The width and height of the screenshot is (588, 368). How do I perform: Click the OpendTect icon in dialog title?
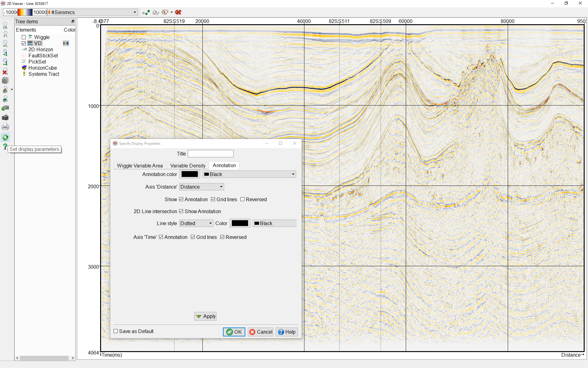[115, 143]
